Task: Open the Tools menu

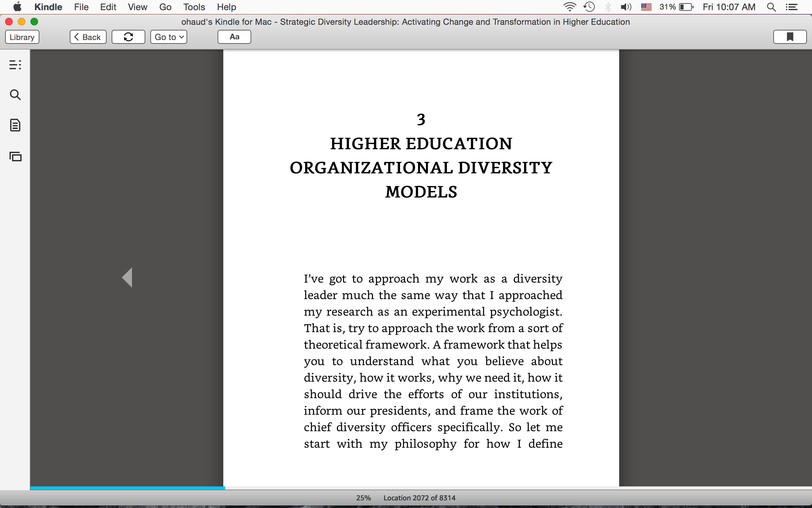Action: tap(194, 7)
